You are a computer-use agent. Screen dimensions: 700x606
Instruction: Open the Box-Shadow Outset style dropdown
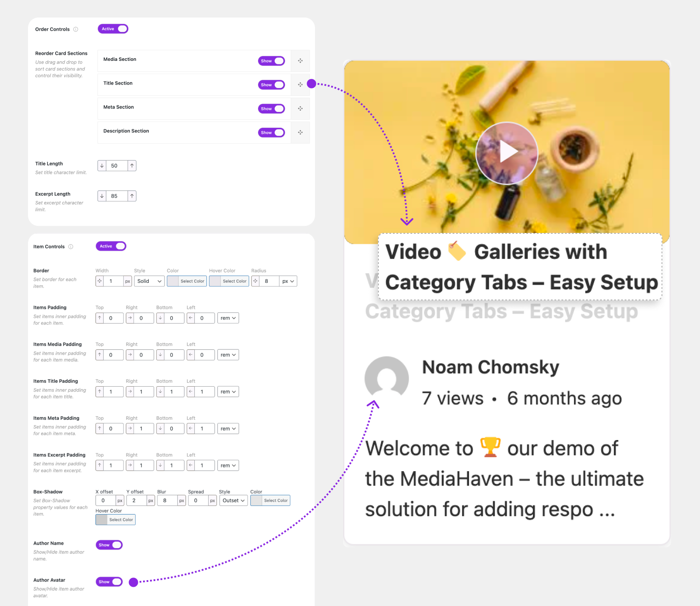coord(233,500)
